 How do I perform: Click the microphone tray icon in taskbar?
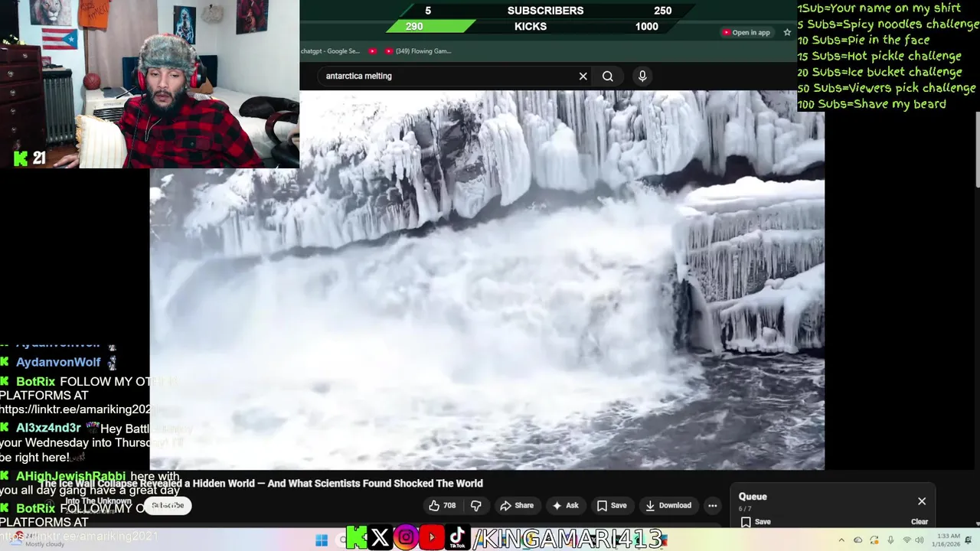click(891, 540)
